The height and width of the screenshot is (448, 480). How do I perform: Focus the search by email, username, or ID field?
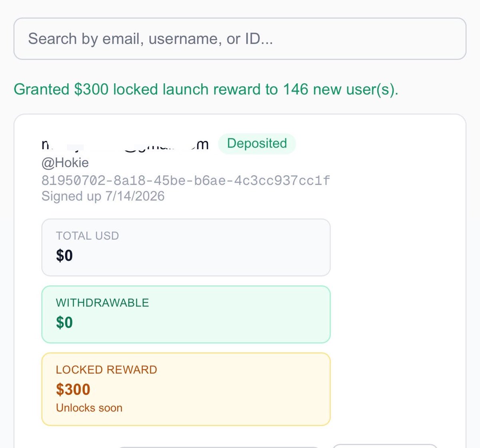click(x=240, y=39)
